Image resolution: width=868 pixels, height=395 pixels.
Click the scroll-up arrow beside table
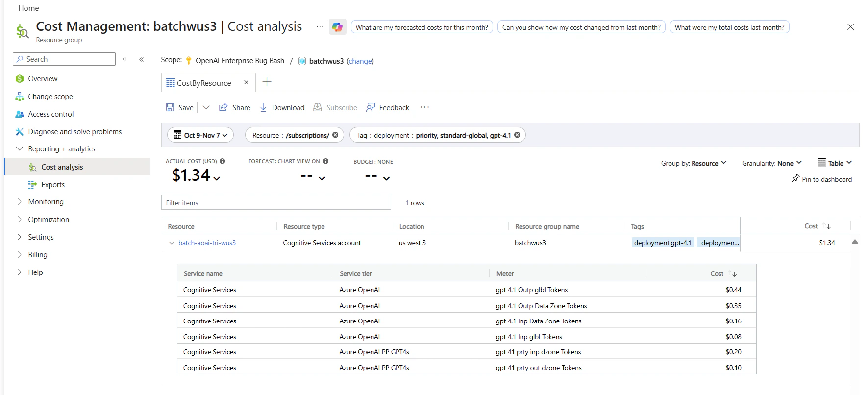coord(855,242)
